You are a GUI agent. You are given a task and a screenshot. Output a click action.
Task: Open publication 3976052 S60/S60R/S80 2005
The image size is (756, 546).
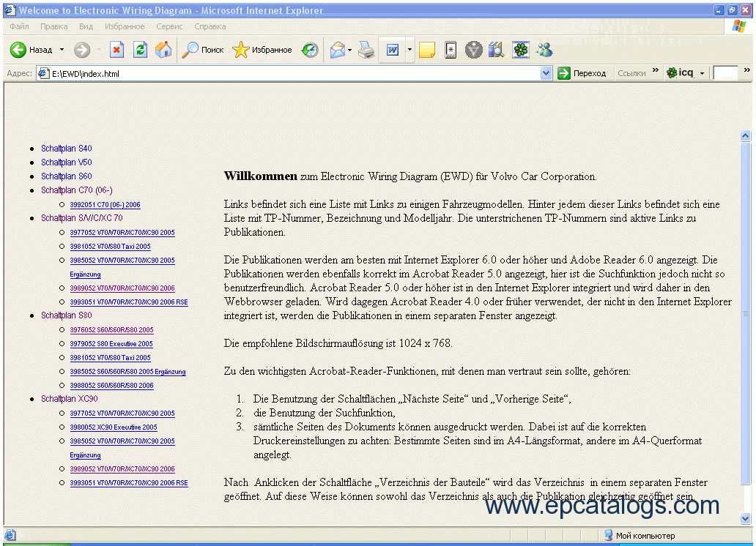pyautogui.click(x=111, y=330)
